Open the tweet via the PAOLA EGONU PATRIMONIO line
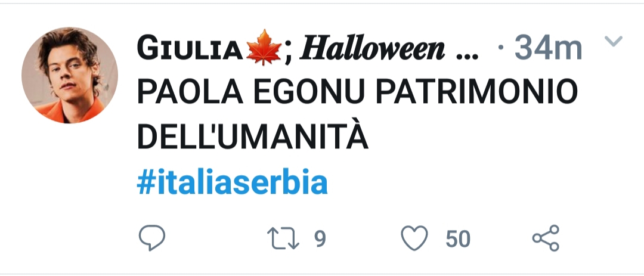Image resolution: width=644 pixels, height=276 pixels. (x=358, y=92)
